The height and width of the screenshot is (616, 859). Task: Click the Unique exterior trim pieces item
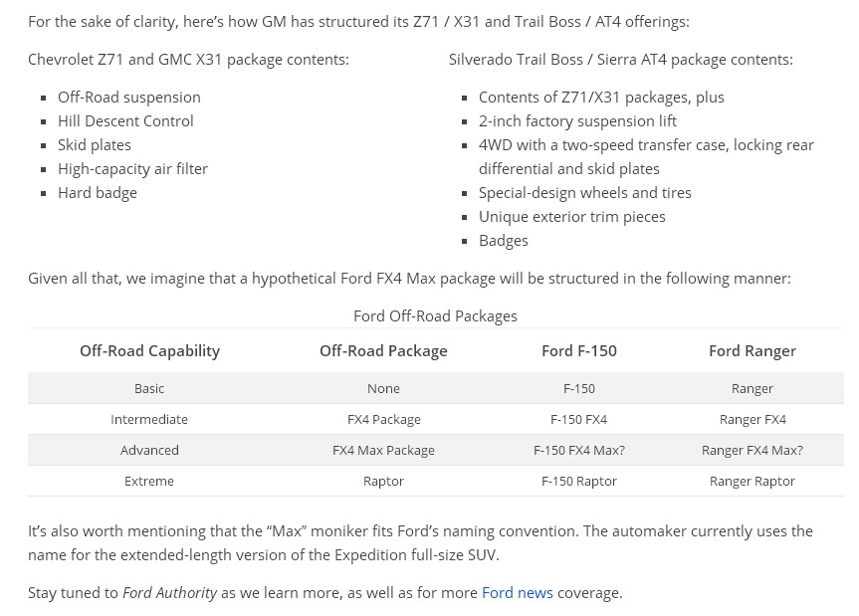click(x=572, y=217)
